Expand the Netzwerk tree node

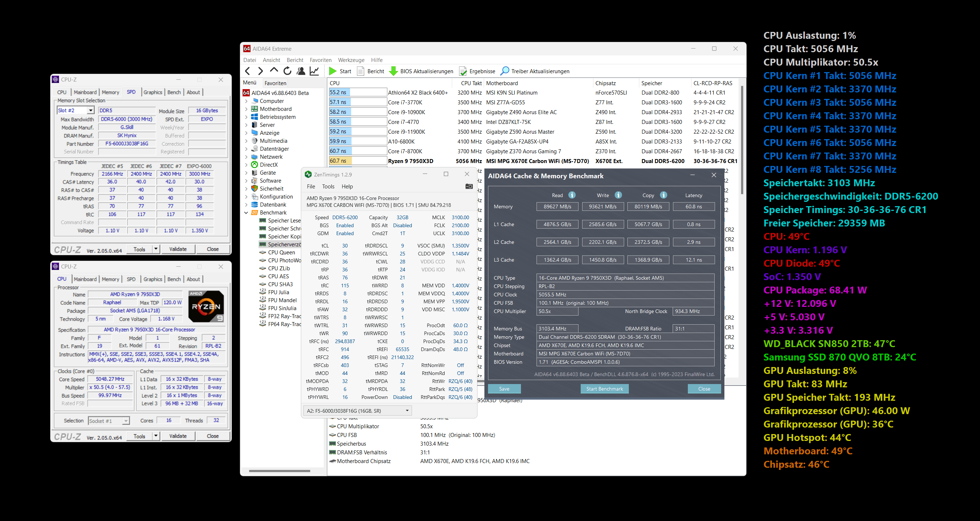pyautogui.click(x=246, y=157)
